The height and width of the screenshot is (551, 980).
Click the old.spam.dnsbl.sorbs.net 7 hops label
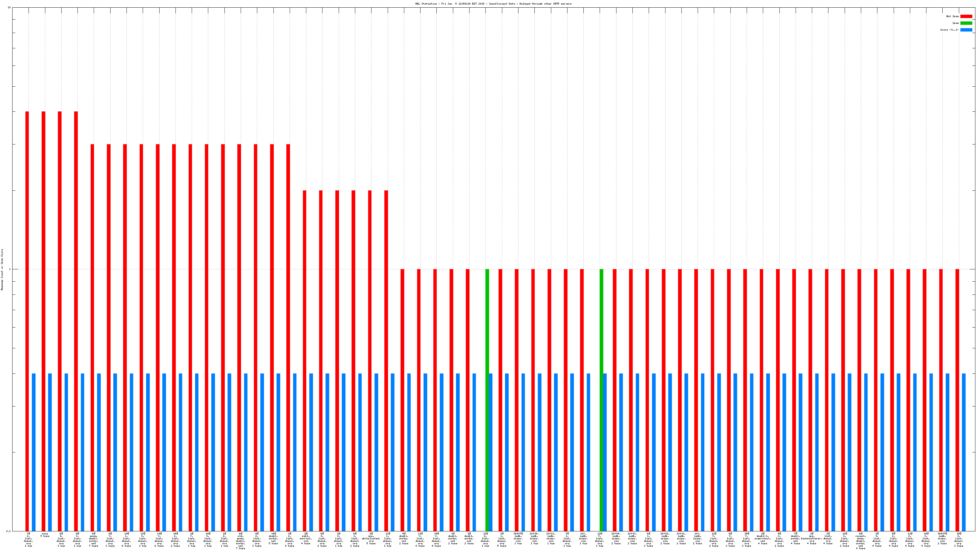pyautogui.click(x=240, y=541)
